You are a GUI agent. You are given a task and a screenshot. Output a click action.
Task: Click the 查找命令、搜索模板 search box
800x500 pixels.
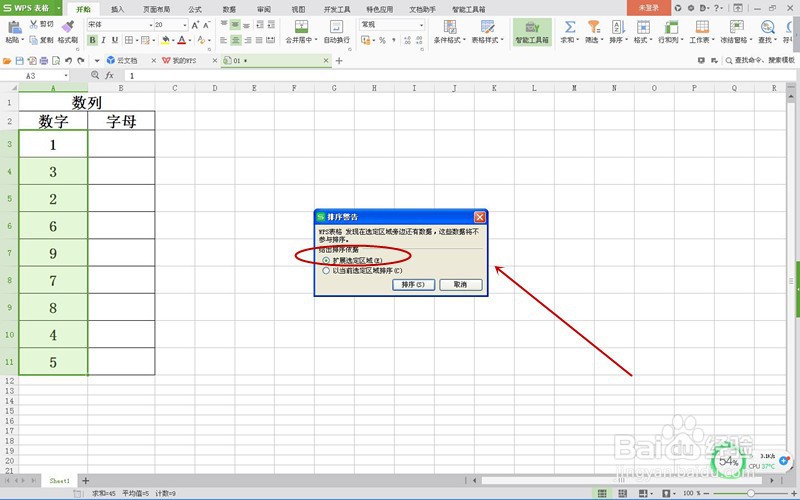[760, 60]
